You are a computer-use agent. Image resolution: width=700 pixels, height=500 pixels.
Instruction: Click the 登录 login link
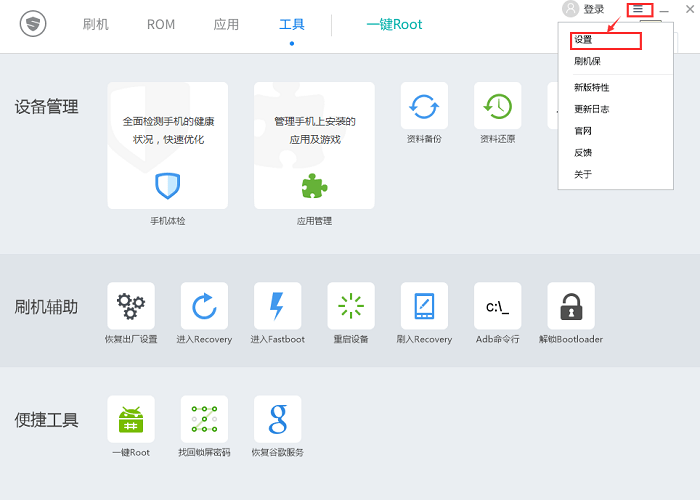[x=593, y=9]
